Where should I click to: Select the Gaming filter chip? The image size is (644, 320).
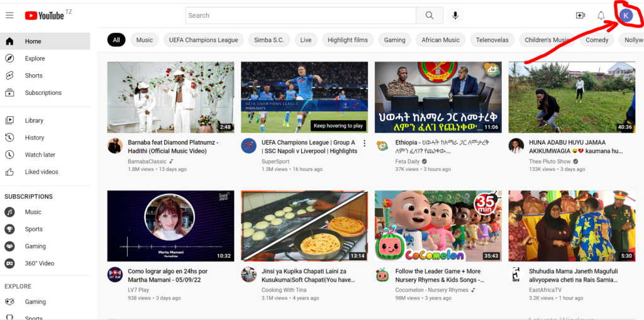[395, 40]
